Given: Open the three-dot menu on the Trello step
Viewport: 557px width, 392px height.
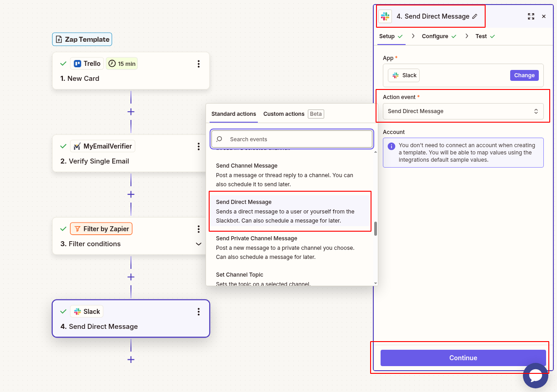Looking at the screenshot, I should click(199, 64).
